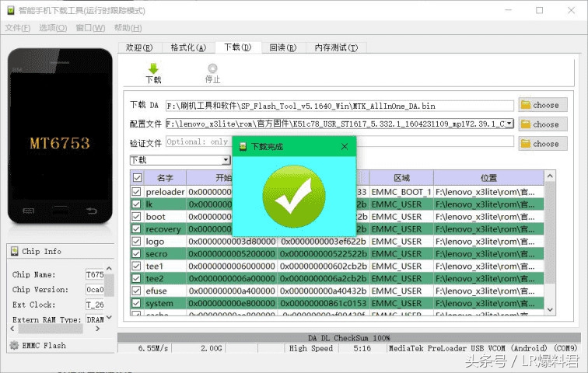Screen dimensions: 588x373
Task: Uncheck the system partition checkbox
Action: [x=137, y=303]
